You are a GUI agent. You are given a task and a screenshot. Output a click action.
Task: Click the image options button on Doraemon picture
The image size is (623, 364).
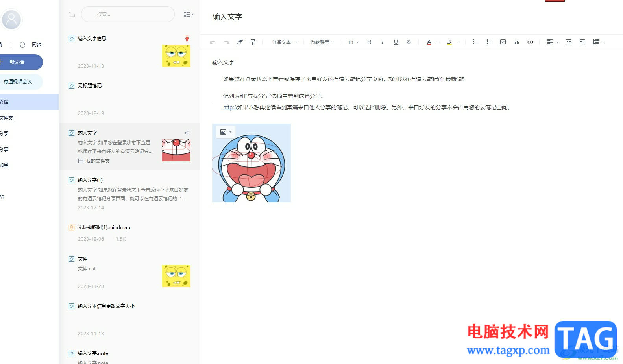point(226,132)
